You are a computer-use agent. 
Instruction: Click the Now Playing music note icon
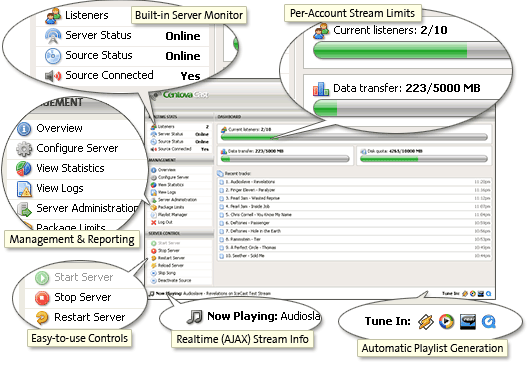[x=195, y=317]
